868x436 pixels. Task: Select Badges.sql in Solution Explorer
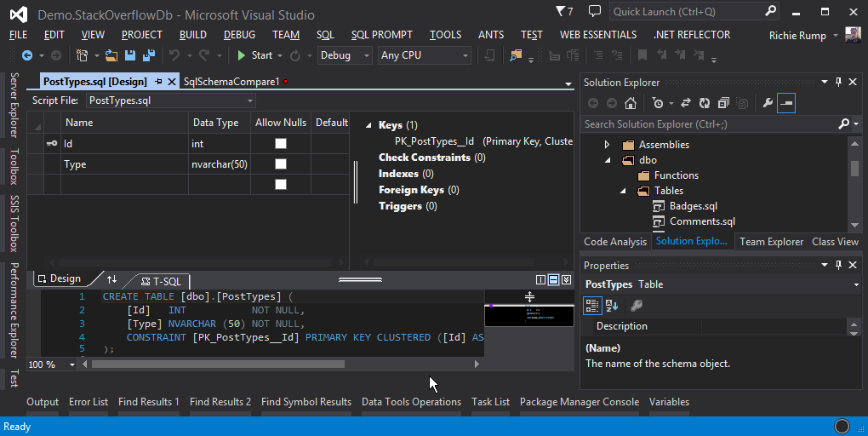point(693,206)
